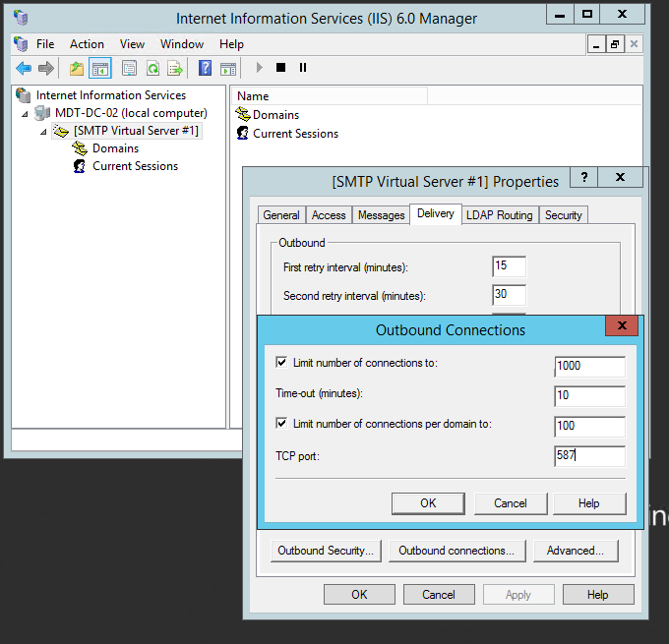
Task: Click the First retry interval field
Action: [509, 266]
